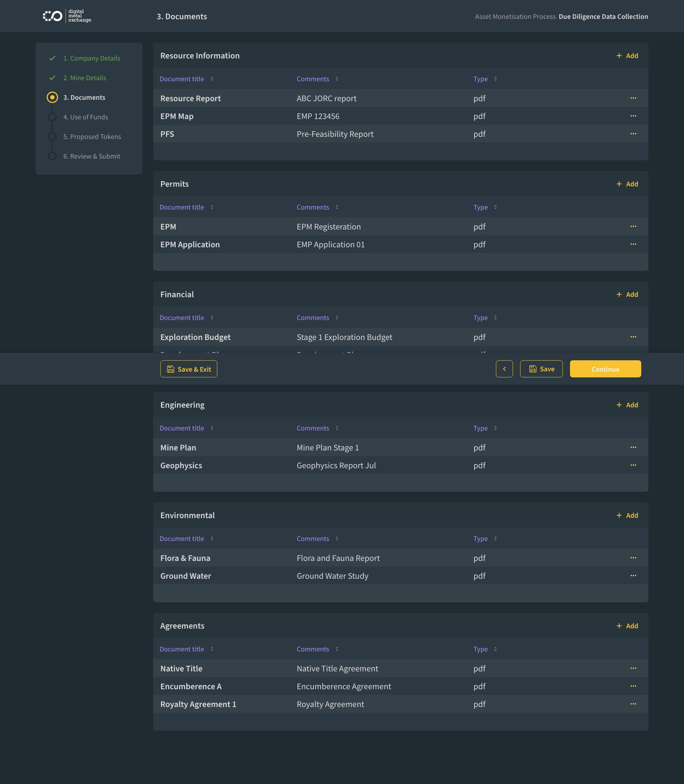Open options menu for PFS row

tap(633, 134)
